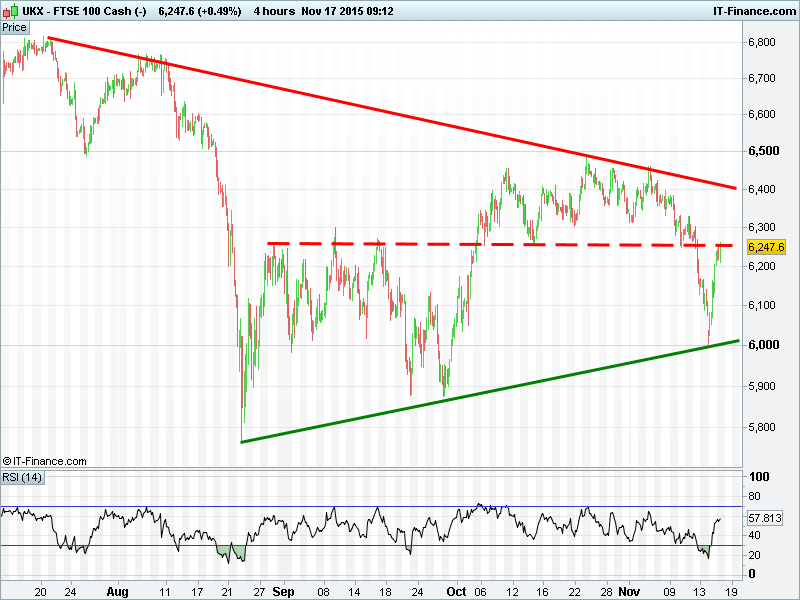Click the Oct month label on time axis
Viewport: 800px width, 600px height.
(456, 592)
